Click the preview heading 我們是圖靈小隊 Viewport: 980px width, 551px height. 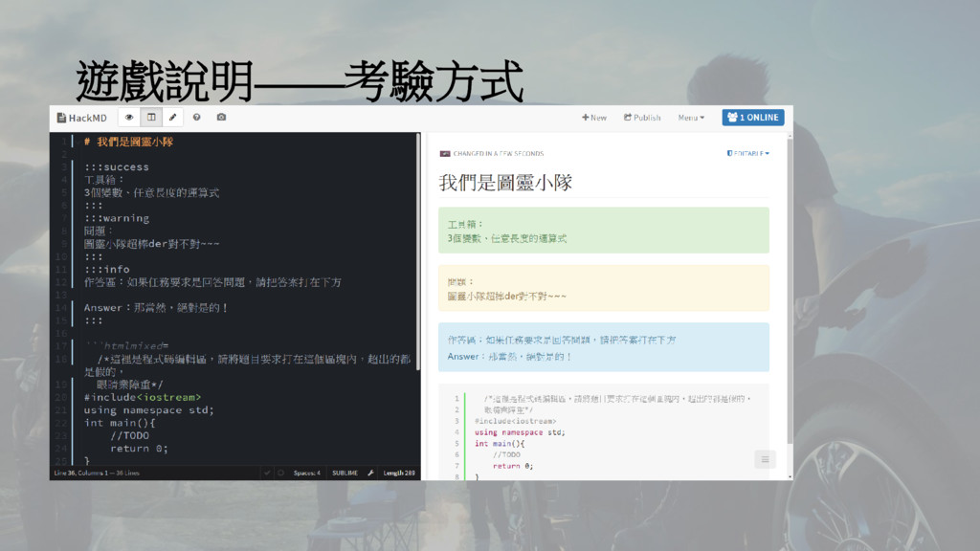tap(505, 183)
